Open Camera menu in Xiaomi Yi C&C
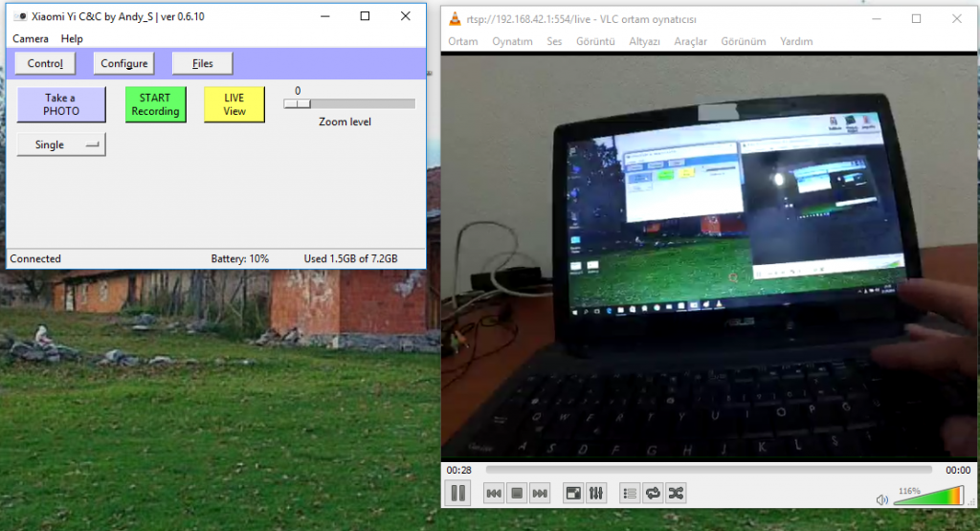 [31, 38]
